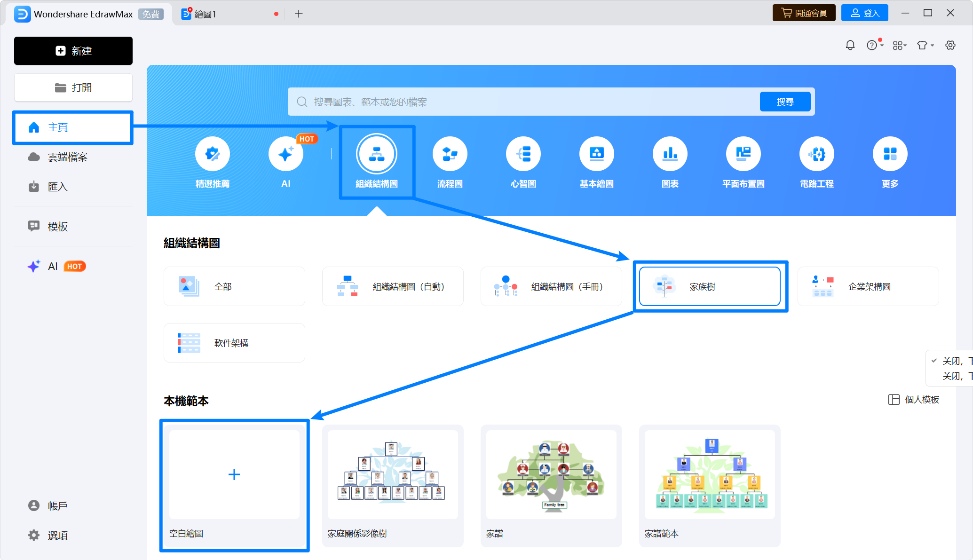
Task: Select the 基本繪圖 category icon
Action: [597, 154]
